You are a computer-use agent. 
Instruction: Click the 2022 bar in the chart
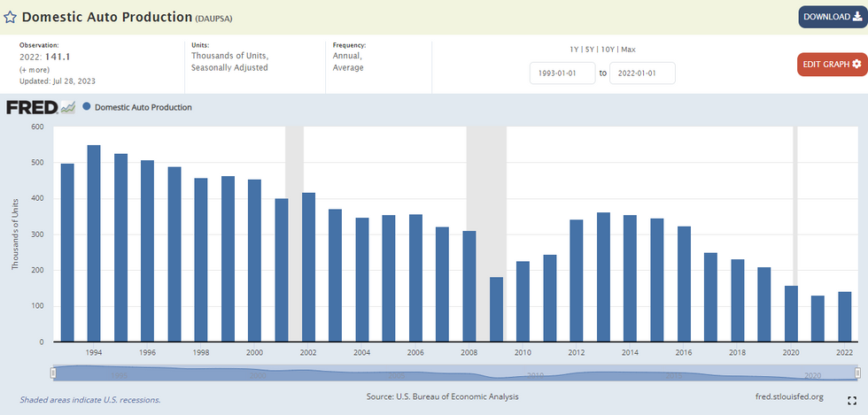click(x=845, y=317)
